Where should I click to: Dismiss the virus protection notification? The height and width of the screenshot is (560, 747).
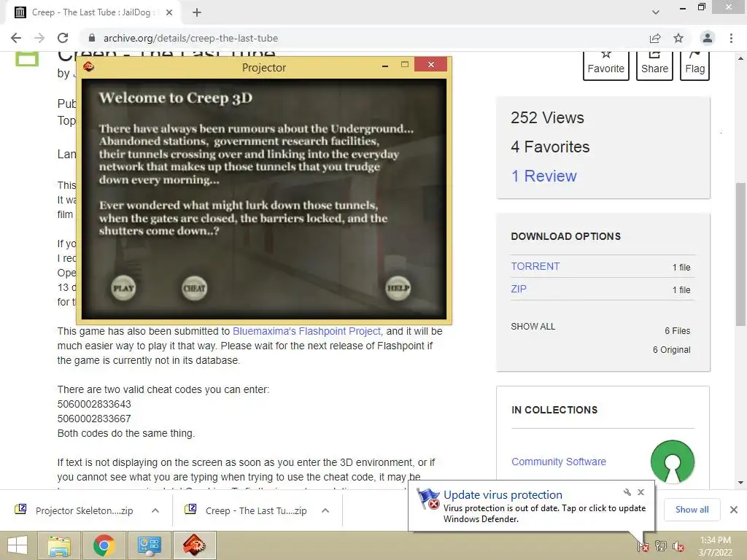coord(640,492)
